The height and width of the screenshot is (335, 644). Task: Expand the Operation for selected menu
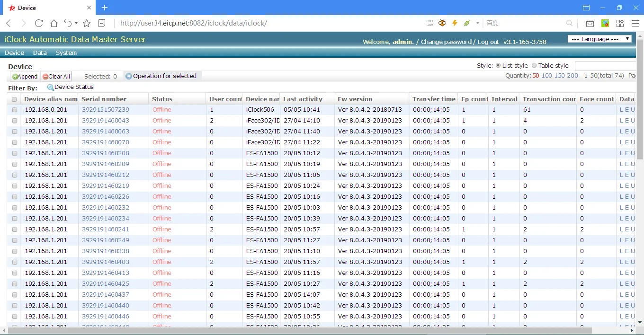pos(161,76)
